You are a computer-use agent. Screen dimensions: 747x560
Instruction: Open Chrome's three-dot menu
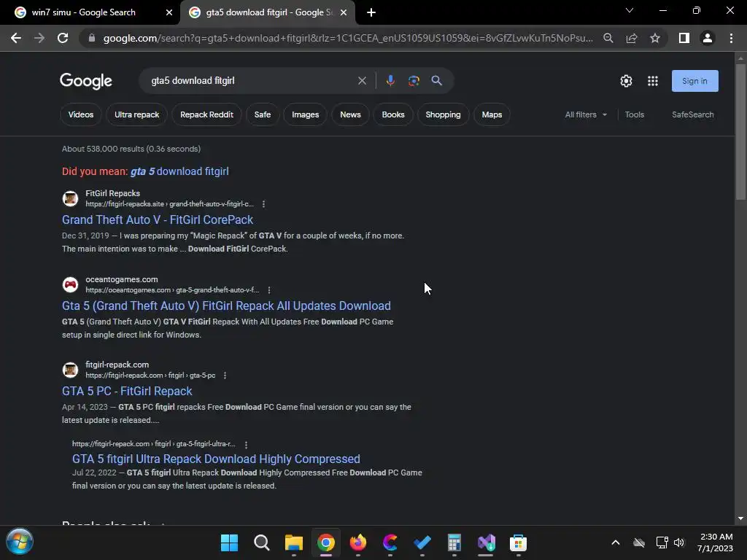pos(731,38)
